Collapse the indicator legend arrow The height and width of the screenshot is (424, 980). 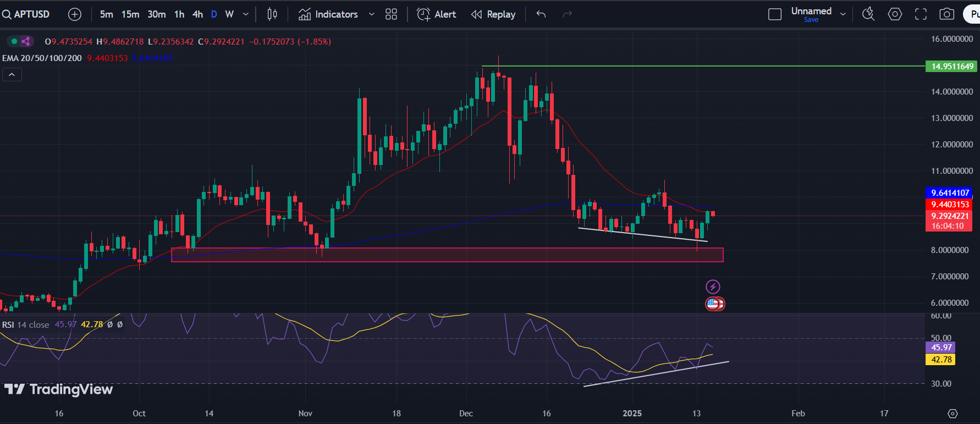[12, 74]
